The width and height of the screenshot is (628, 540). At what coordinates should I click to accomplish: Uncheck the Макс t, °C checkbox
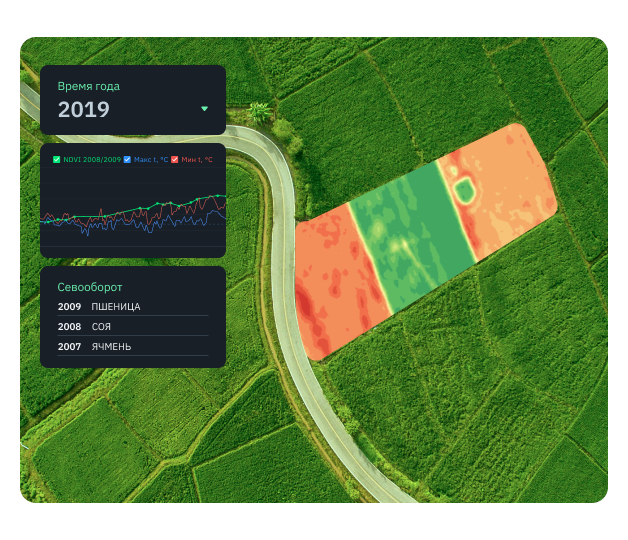127,159
